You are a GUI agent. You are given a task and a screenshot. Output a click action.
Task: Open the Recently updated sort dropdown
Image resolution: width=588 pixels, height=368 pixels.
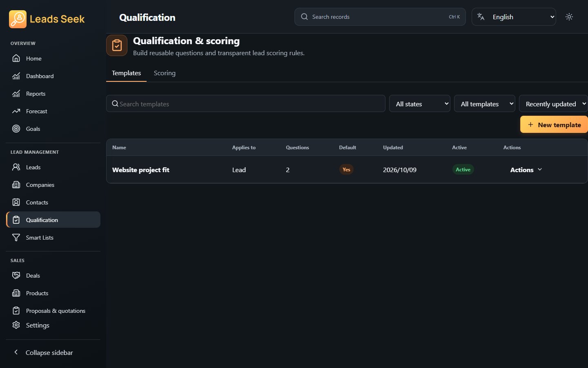click(553, 104)
